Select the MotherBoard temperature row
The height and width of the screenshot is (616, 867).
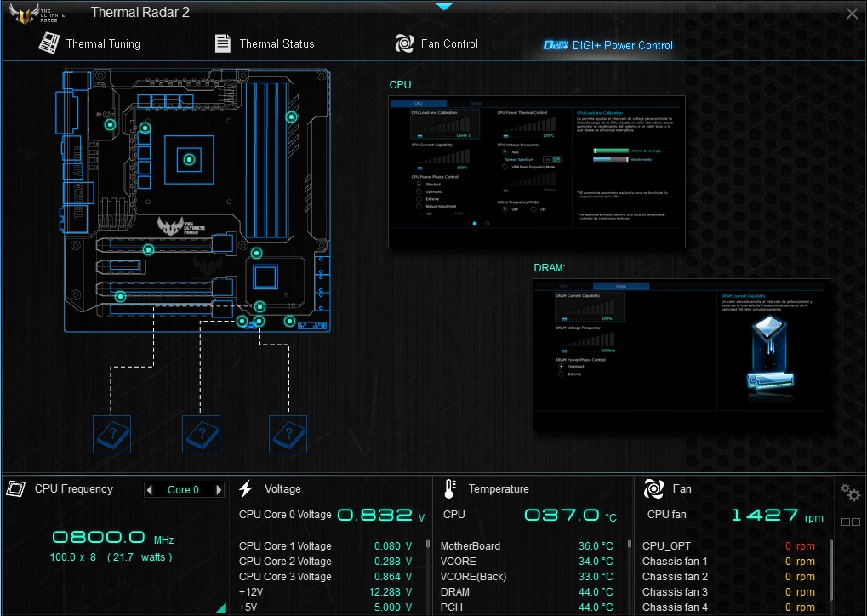coord(527,545)
